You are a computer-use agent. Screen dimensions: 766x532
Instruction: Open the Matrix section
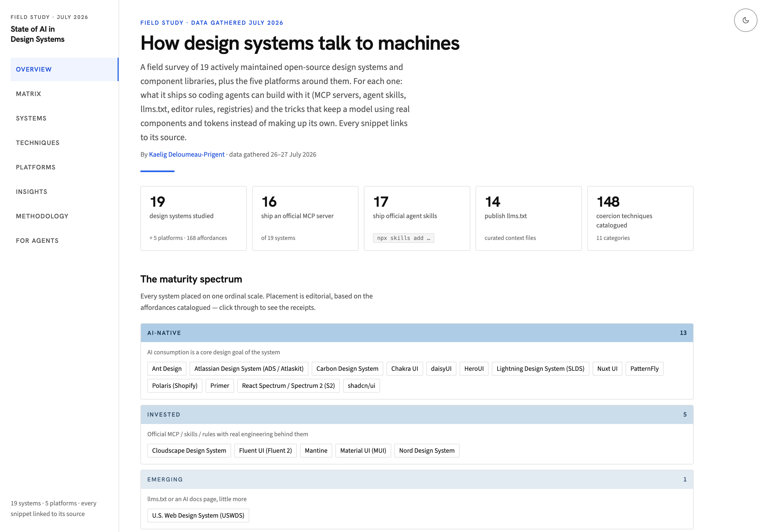coord(65,94)
